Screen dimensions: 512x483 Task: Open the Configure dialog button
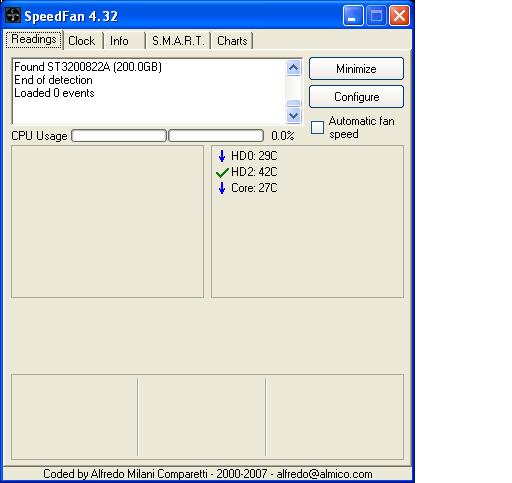(356, 97)
